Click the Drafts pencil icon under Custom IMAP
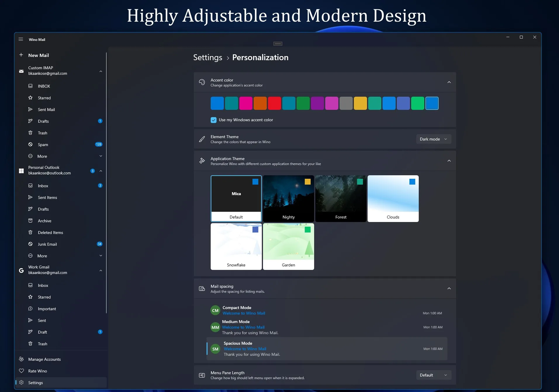This screenshot has width=559, height=392. click(x=30, y=121)
